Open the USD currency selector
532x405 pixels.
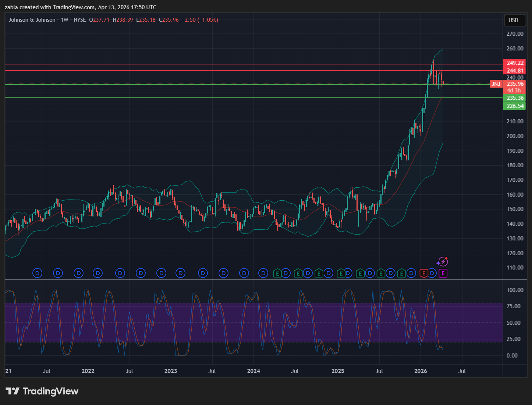[513, 20]
